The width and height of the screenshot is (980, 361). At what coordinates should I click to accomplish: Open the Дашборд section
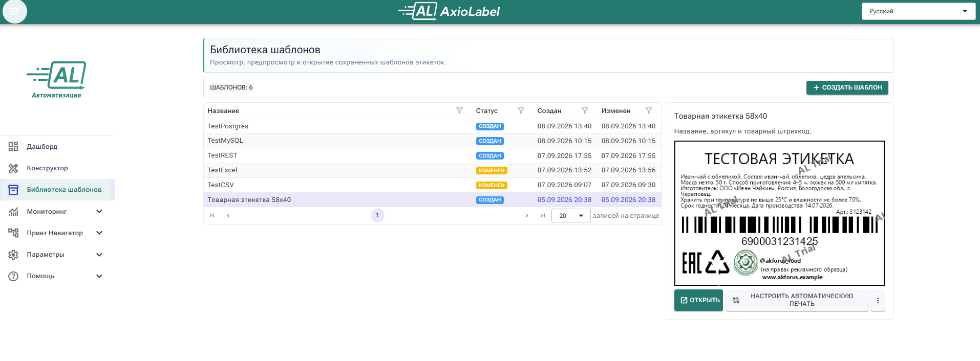click(x=57, y=147)
